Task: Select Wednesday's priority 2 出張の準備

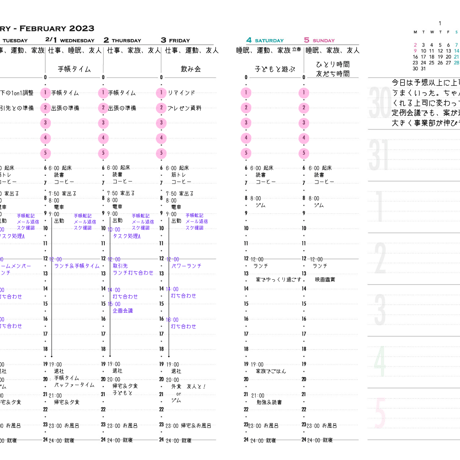Action: [65, 108]
